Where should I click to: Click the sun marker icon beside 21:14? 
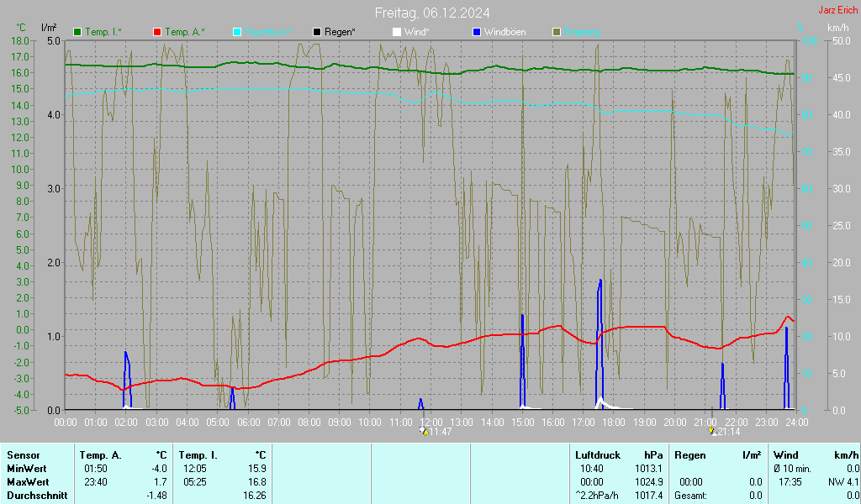[x=712, y=431]
